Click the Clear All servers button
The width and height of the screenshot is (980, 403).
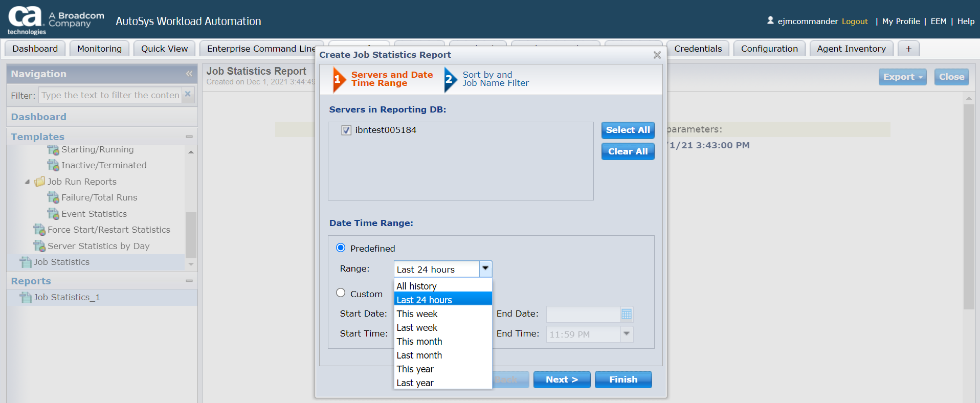click(x=628, y=151)
